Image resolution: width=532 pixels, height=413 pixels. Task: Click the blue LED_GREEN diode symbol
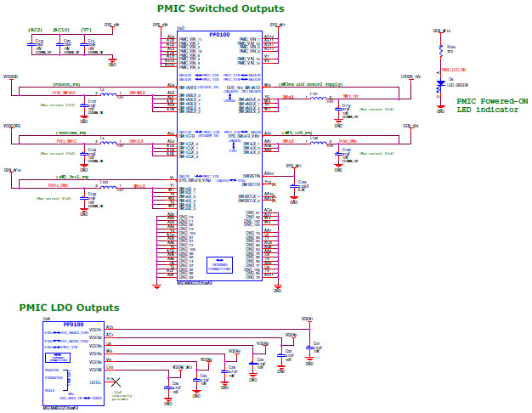coord(439,85)
